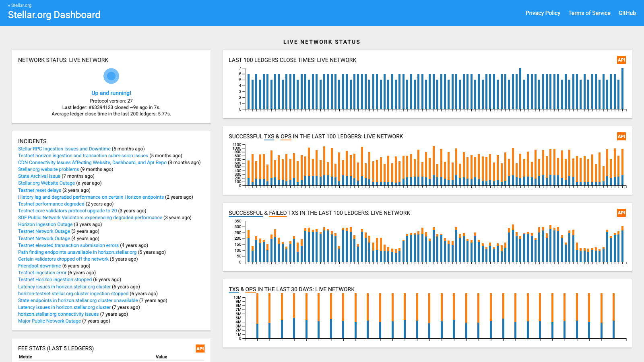This screenshot has width=644, height=362.
Task: View Testnet reset delays incident
Action: click(39, 190)
